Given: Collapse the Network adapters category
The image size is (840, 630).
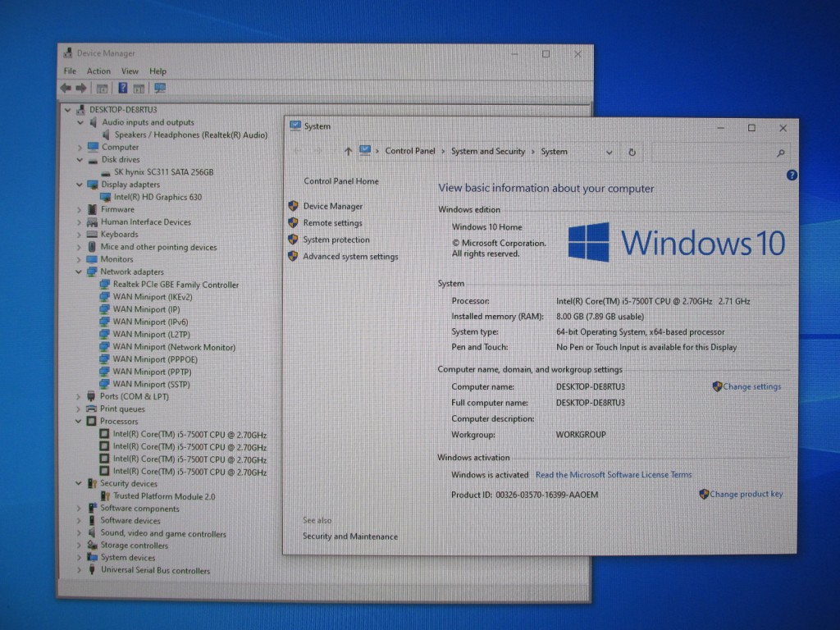Looking at the screenshot, I should [79, 272].
